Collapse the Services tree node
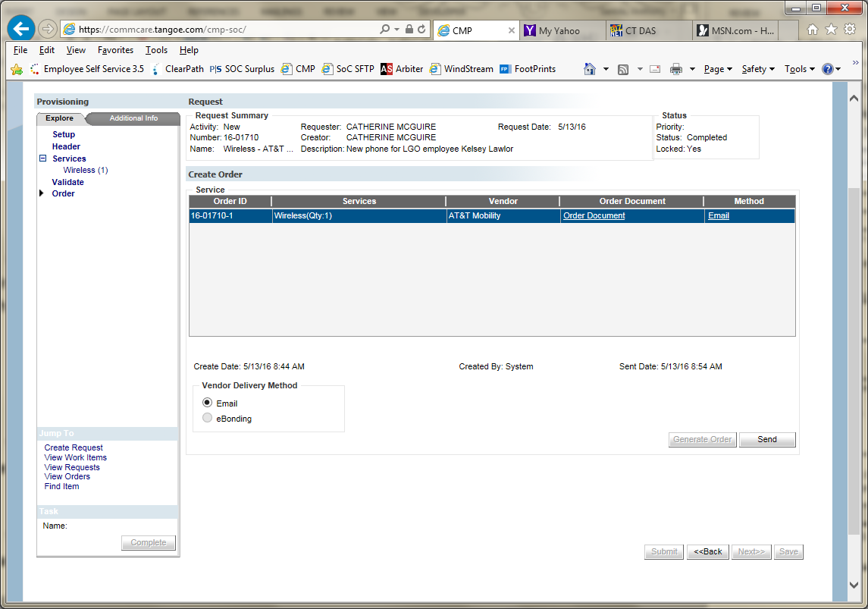The height and width of the screenshot is (609, 868). (x=43, y=159)
